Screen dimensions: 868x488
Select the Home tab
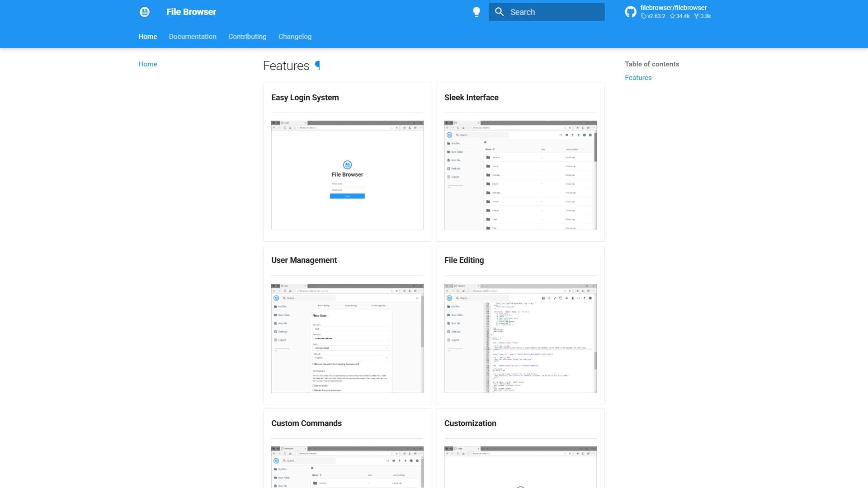coord(148,37)
